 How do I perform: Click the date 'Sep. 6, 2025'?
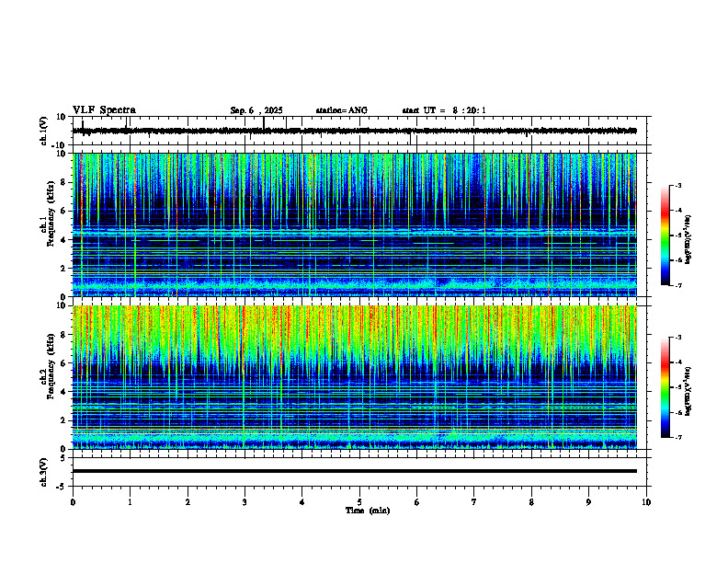(x=256, y=110)
